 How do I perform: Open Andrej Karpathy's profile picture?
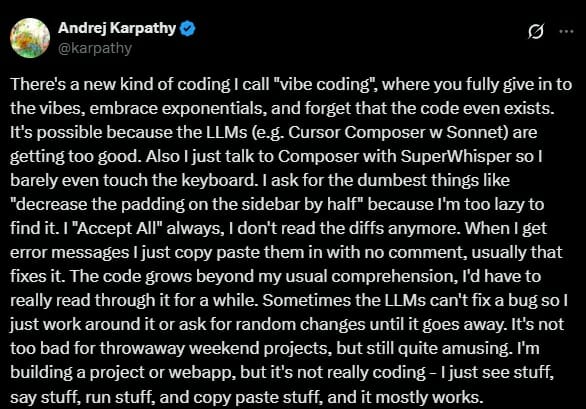(x=30, y=38)
